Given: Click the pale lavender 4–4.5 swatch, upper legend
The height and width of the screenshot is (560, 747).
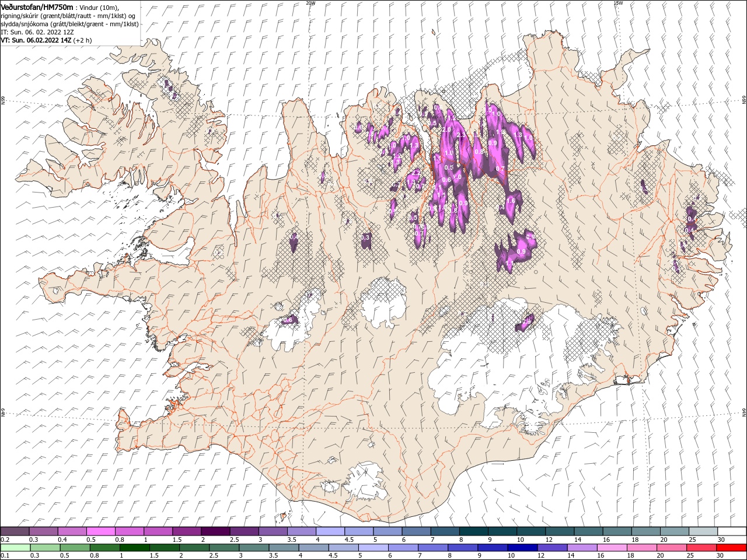Looking at the screenshot, I should click(x=330, y=531).
